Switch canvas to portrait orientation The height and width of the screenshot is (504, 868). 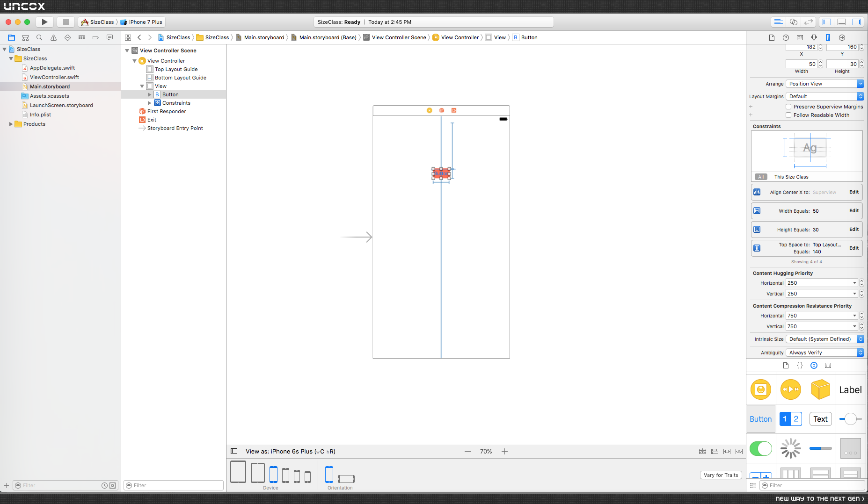coord(329,475)
